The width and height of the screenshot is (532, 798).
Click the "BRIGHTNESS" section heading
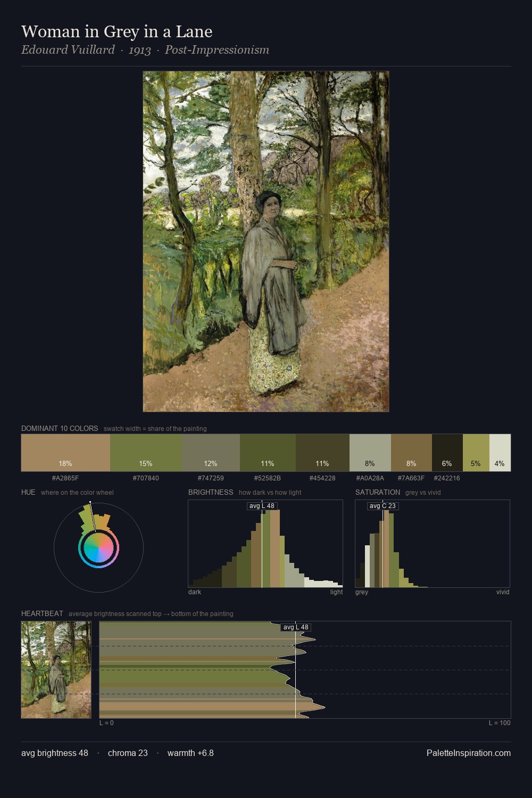[211, 492]
